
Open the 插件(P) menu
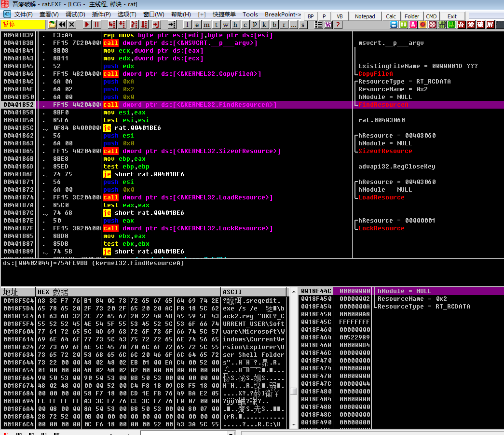click(101, 14)
